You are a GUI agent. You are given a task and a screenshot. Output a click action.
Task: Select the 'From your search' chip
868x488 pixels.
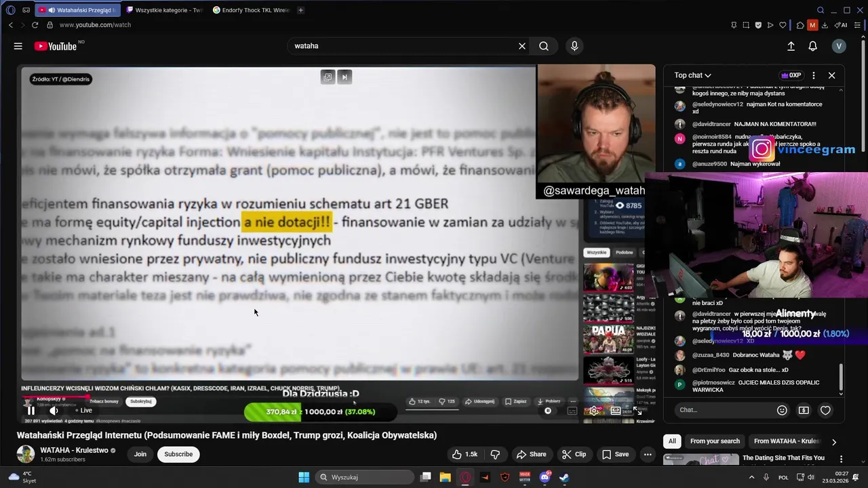coord(715,441)
